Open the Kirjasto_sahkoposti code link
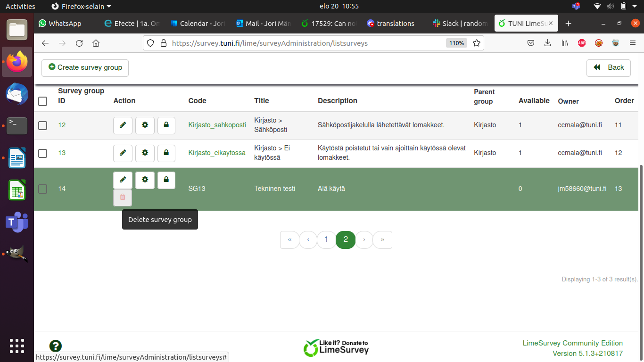Viewport: 644px width, 362px height. click(x=217, y=125)
